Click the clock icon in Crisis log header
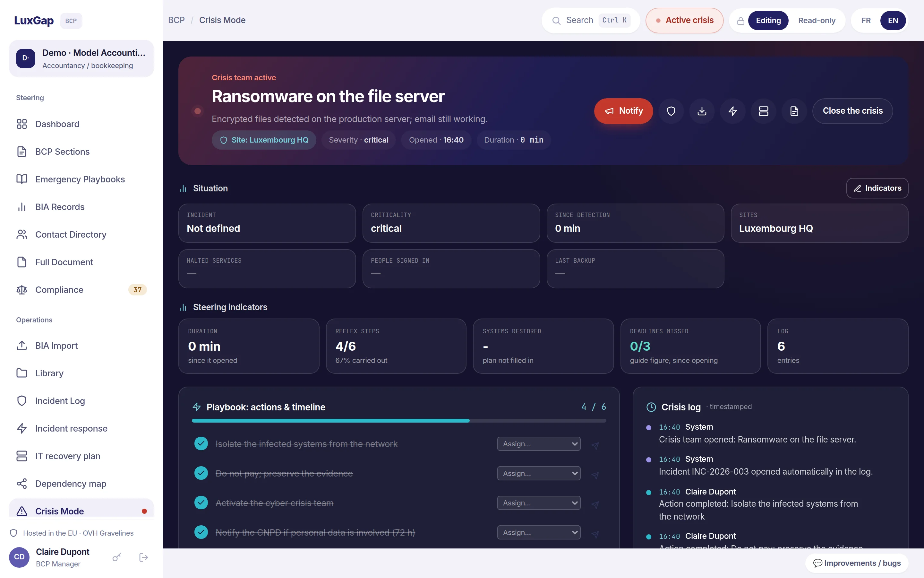This screenshot has height=578, width=924. pyautogui.click(x=651, y=407)
